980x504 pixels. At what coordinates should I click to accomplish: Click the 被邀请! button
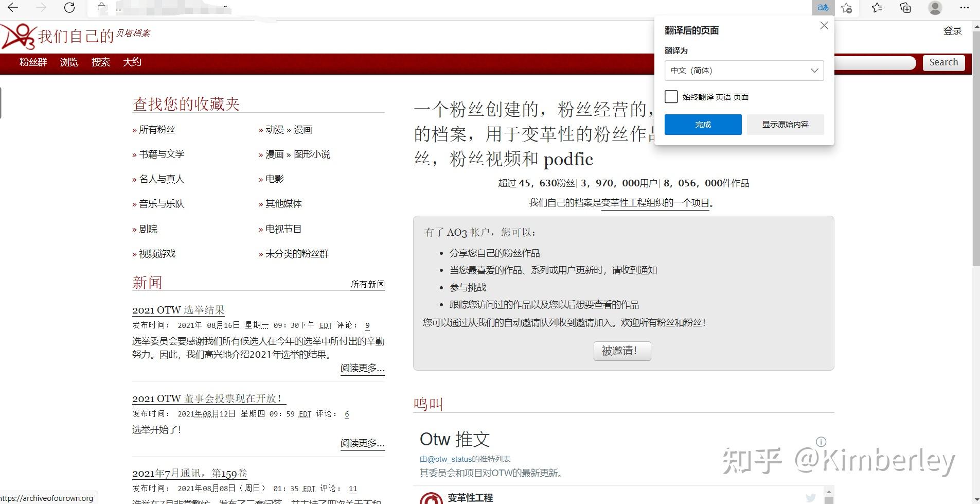pyautogui.click(x=622, y=351)
